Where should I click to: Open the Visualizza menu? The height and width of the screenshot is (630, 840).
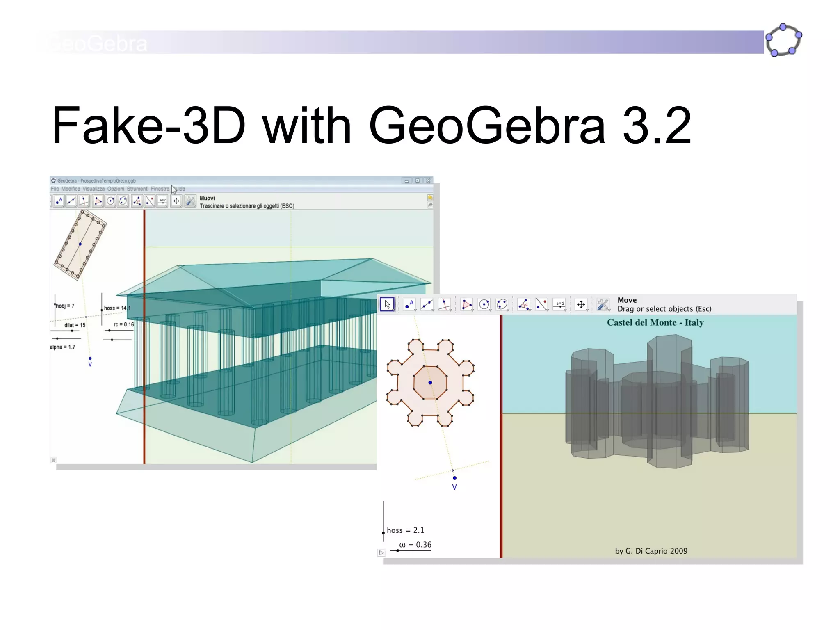point(94,189)
